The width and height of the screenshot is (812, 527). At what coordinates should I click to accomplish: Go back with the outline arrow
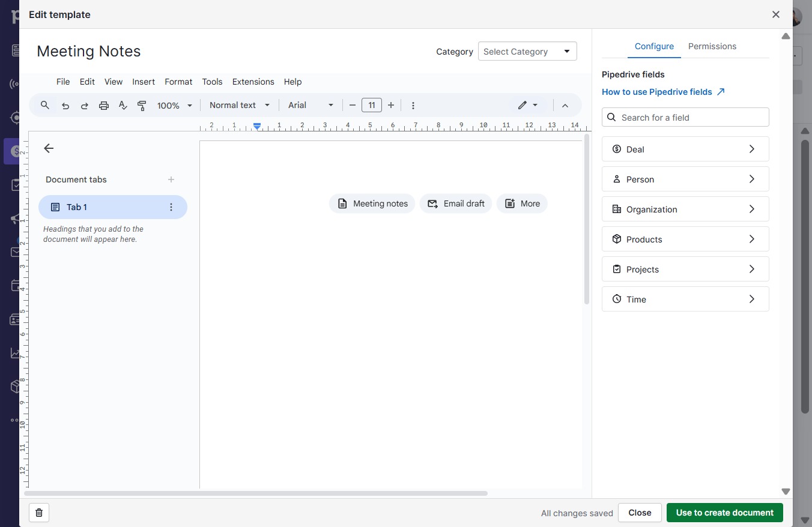(x=49, y=148)
